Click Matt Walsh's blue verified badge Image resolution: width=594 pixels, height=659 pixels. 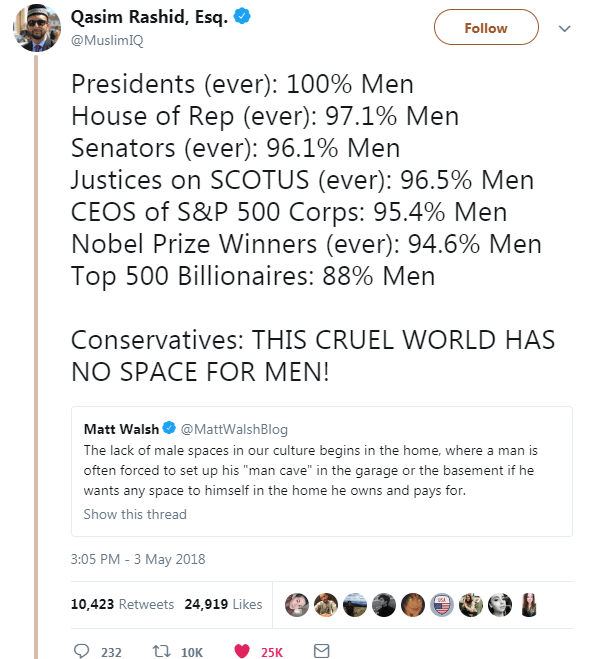pos(169,428)
